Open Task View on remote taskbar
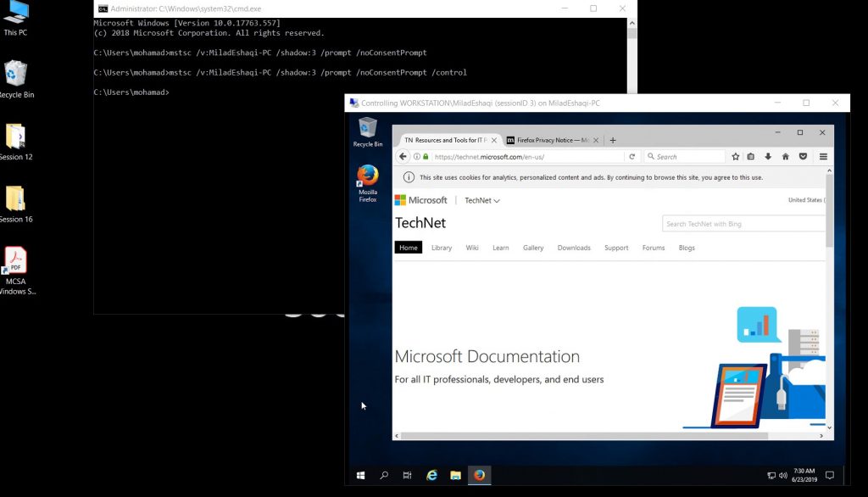Image resolution: width=868 pixels, height=497 pixels. [407, 476]
